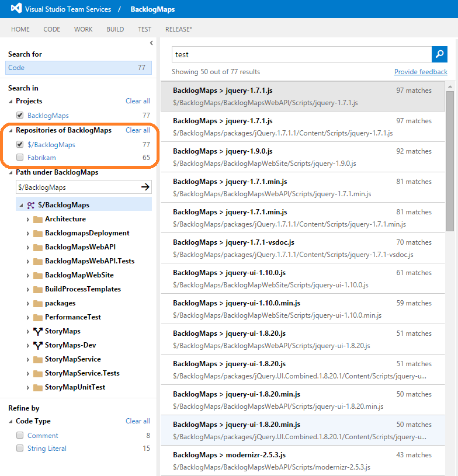Open the TEST hub

point(144,29)
